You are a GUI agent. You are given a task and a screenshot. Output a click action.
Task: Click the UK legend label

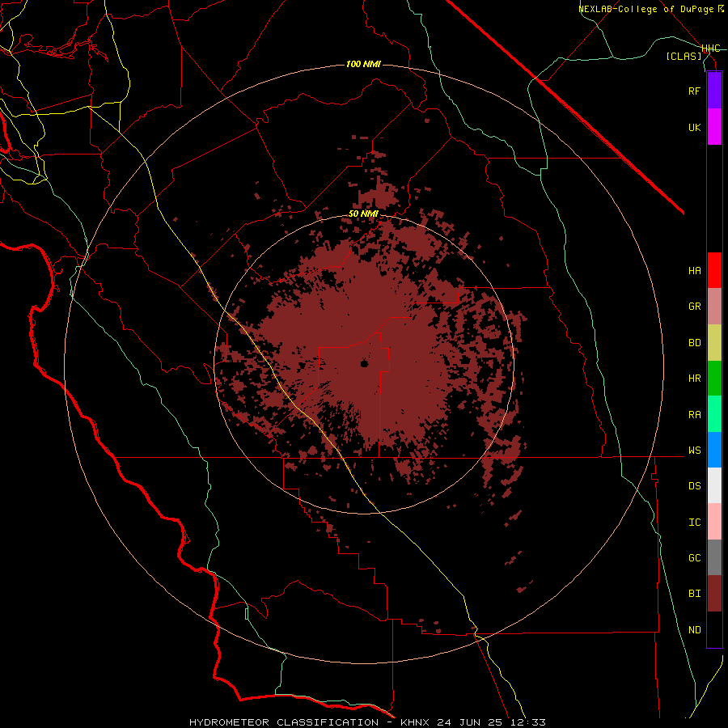click(694, 127)
